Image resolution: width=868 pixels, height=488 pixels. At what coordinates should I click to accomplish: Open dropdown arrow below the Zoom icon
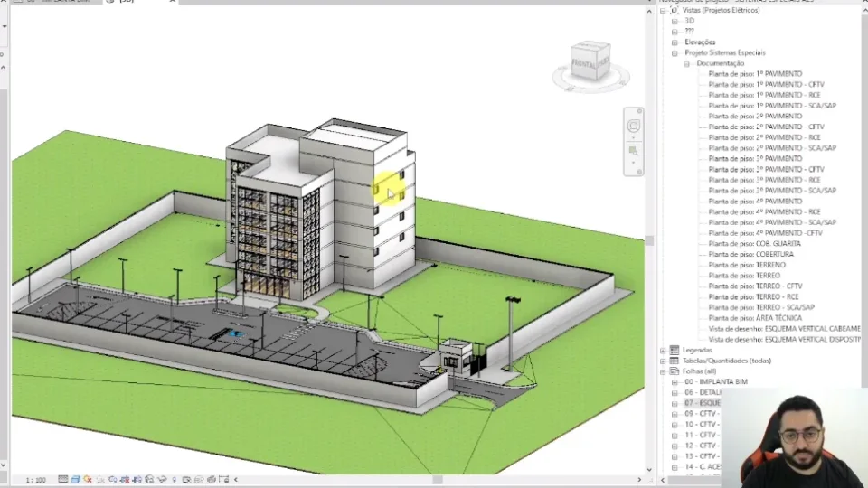(633, 164)
